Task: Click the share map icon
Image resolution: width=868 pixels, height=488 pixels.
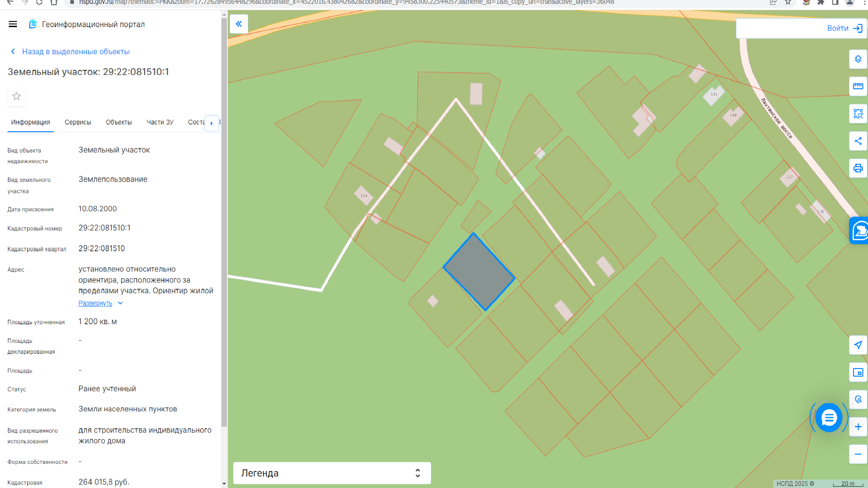Action: (858, 141)
